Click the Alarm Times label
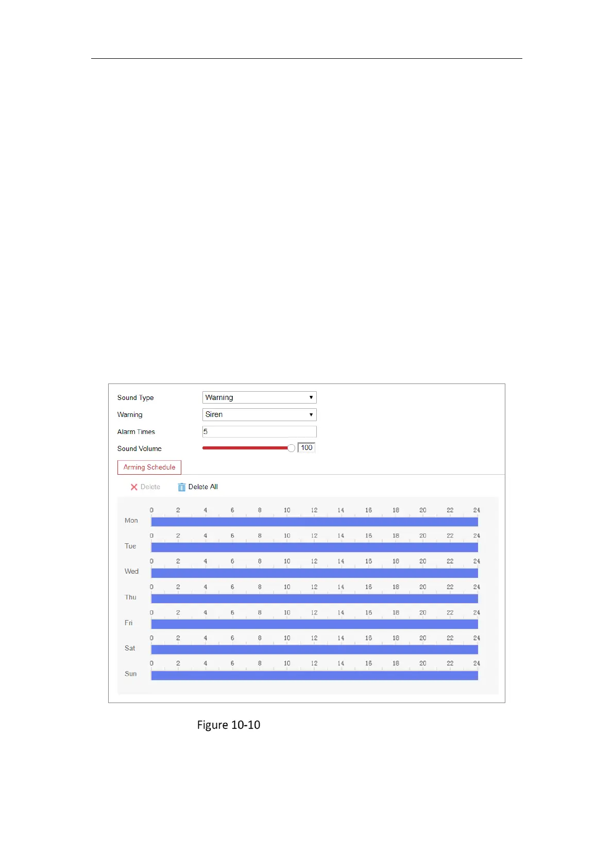Viewport: 613px width, 868px height. click(136, 432)
